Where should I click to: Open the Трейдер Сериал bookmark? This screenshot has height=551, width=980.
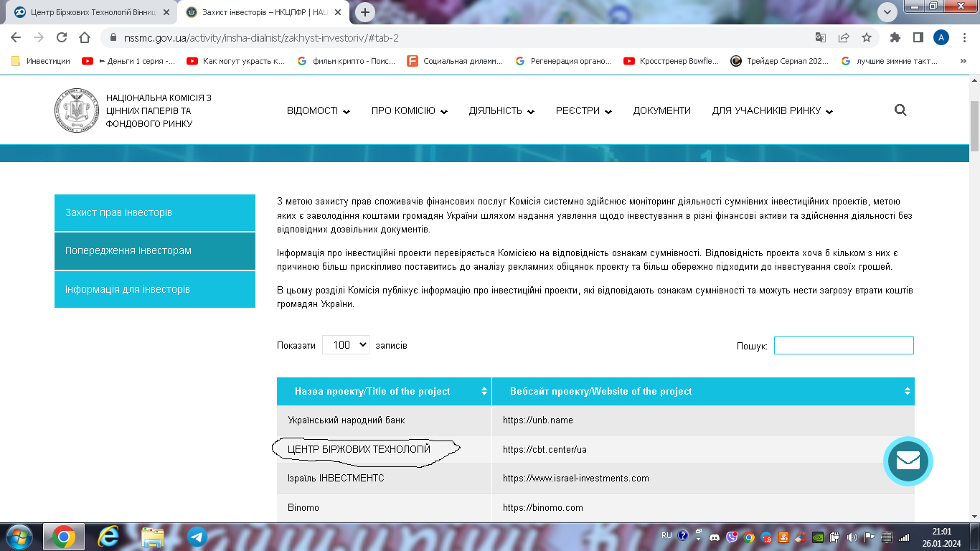780,61
